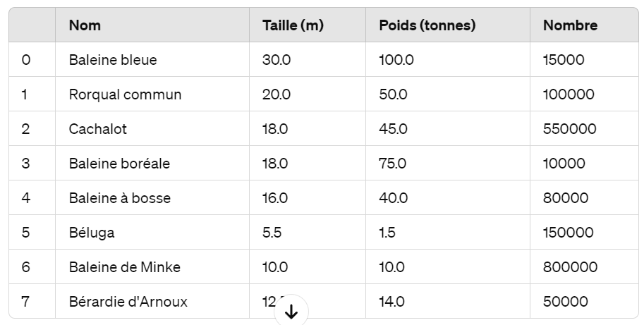Click the Baleine à bosse cell
Viewport: 644px width, 325px height.
[x=120, y=198]
